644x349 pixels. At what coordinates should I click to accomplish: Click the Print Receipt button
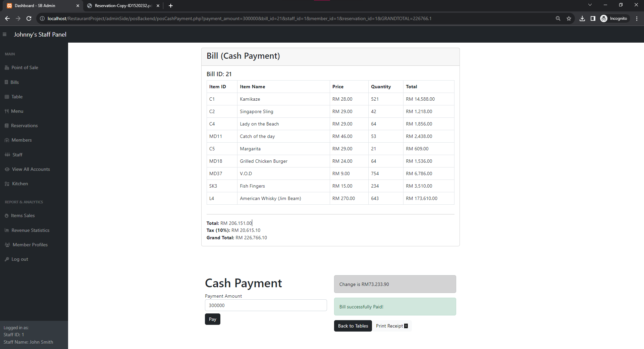point(392,326)
